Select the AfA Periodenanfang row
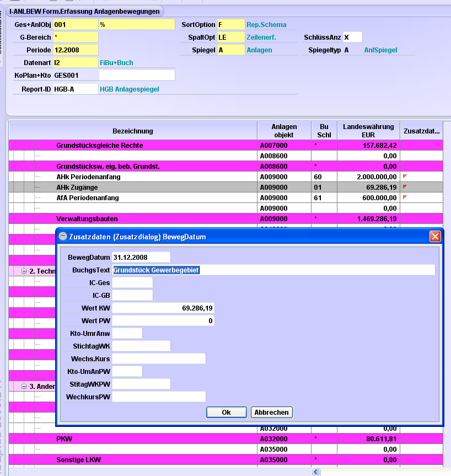 coord(226,197)
